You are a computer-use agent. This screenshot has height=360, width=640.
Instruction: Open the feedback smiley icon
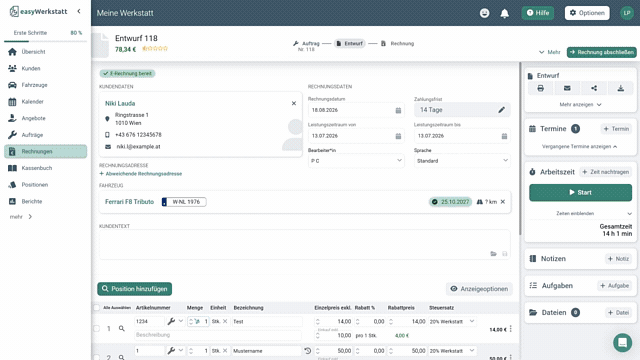coord(484,13)
